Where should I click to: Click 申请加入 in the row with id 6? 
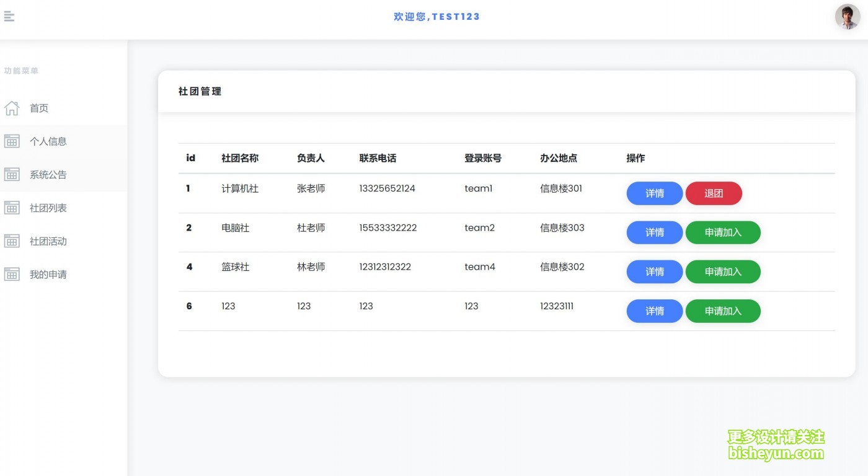pos(722,311)
